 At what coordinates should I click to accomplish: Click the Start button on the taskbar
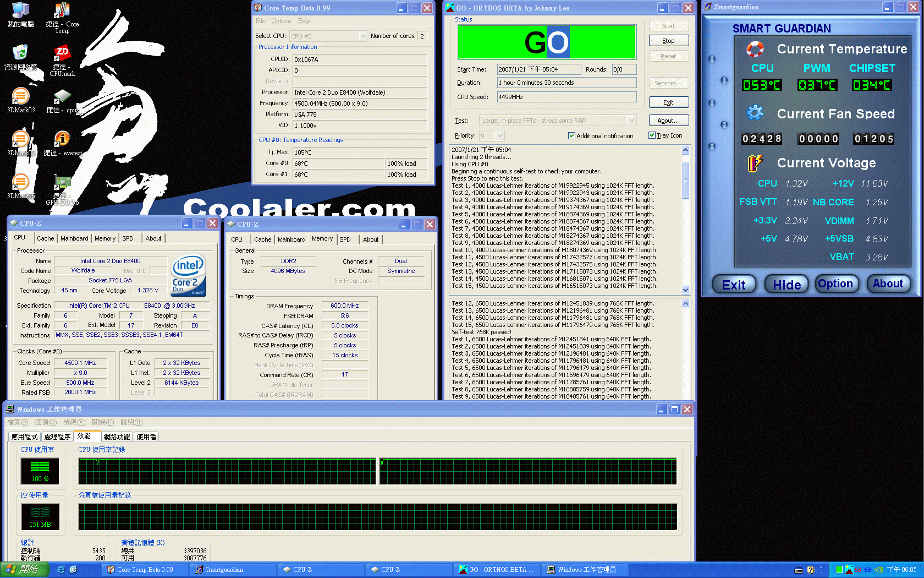tap(25, 570)
